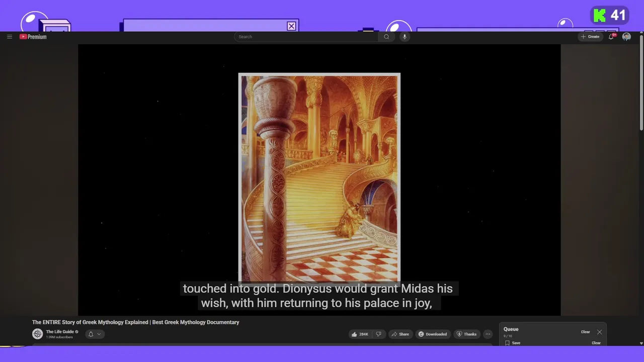Click the magnifier search button
644x362 pixels.
click(x=386, y=37)
